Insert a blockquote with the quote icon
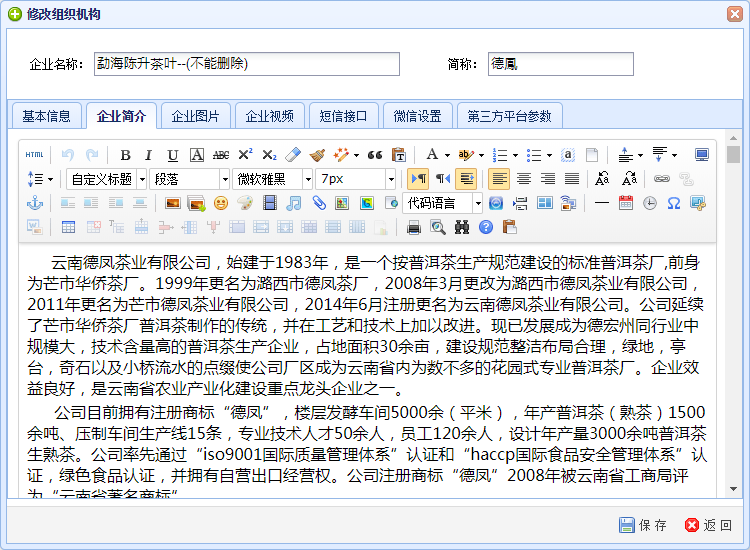The image size is (750, 550). tap(375, 155)
